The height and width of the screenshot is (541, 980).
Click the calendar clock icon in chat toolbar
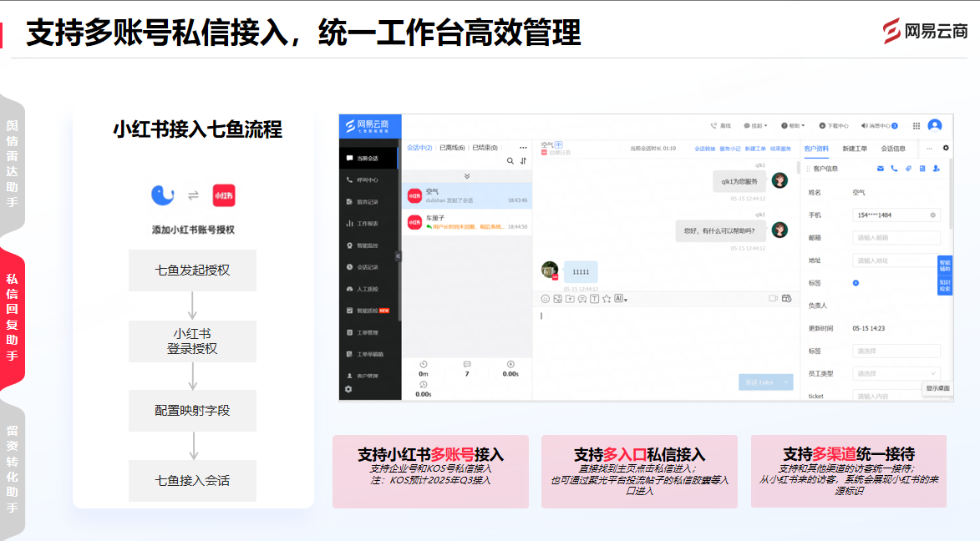[x=787, y=299]
